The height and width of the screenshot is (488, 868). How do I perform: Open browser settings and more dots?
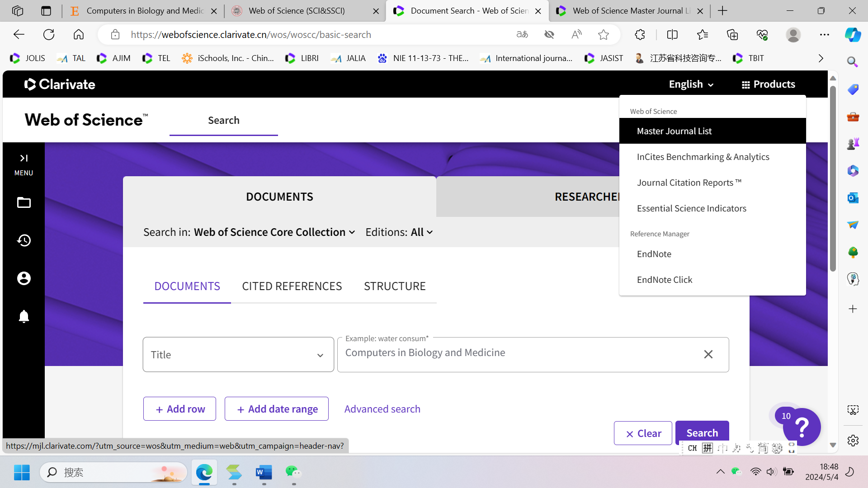[825, 34]
